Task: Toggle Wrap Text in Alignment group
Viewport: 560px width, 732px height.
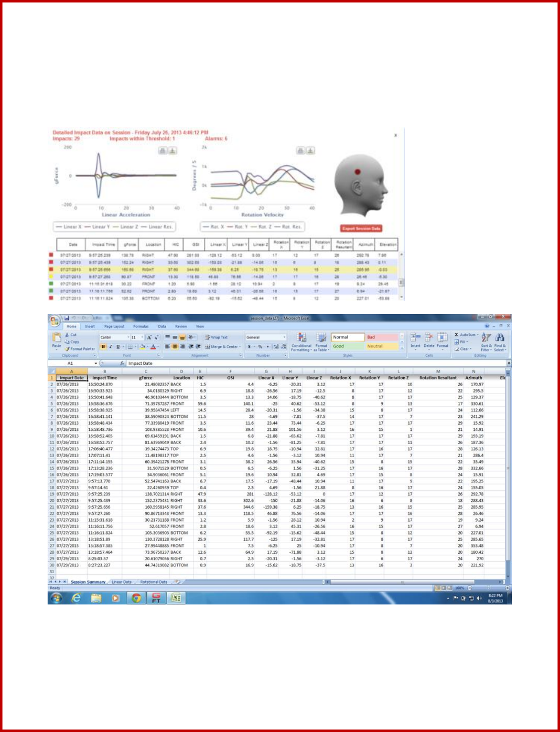Action: pos(216,337)
